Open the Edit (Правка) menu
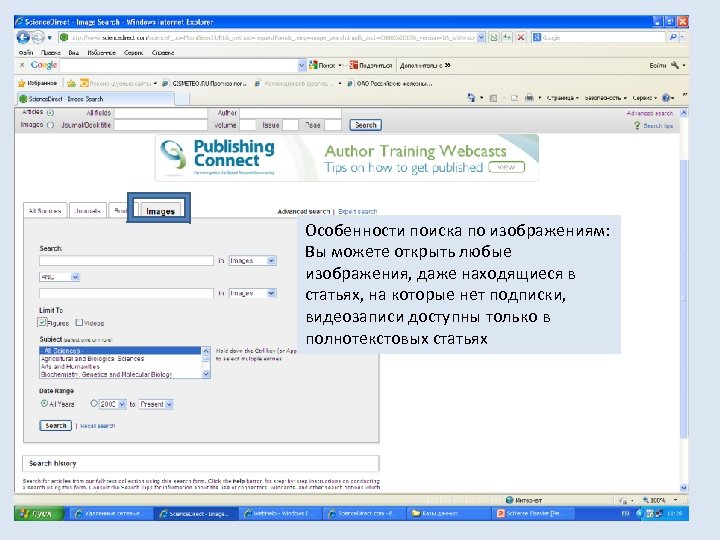This screenshot has height=540, width=720. [x=51, y=52]
